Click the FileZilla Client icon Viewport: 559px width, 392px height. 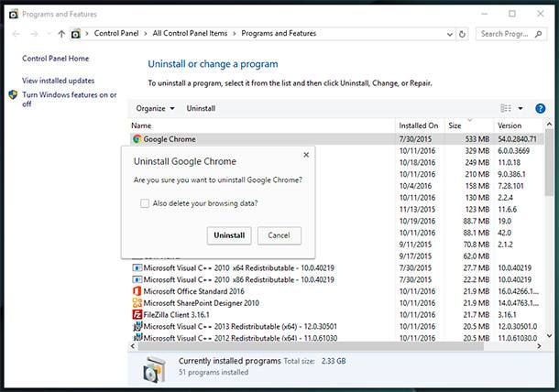pos(137,315)
